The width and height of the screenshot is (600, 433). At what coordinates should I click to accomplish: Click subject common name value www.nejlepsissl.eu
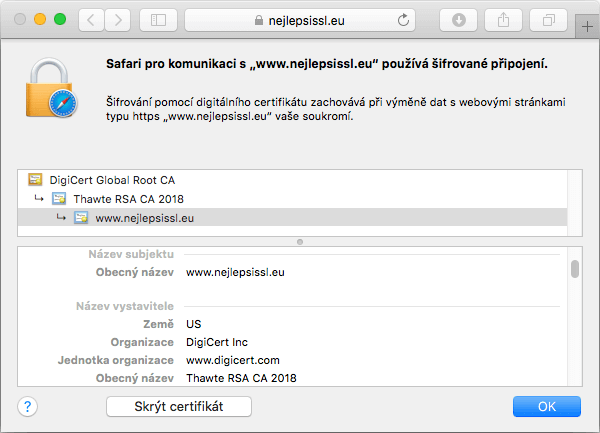235,272
